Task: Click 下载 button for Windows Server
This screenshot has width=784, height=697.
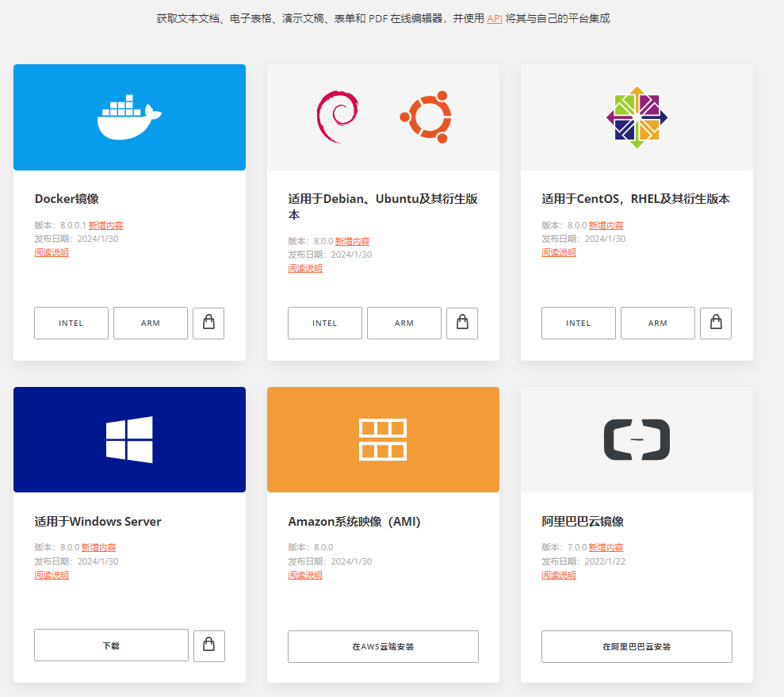Action: [111, 645]
